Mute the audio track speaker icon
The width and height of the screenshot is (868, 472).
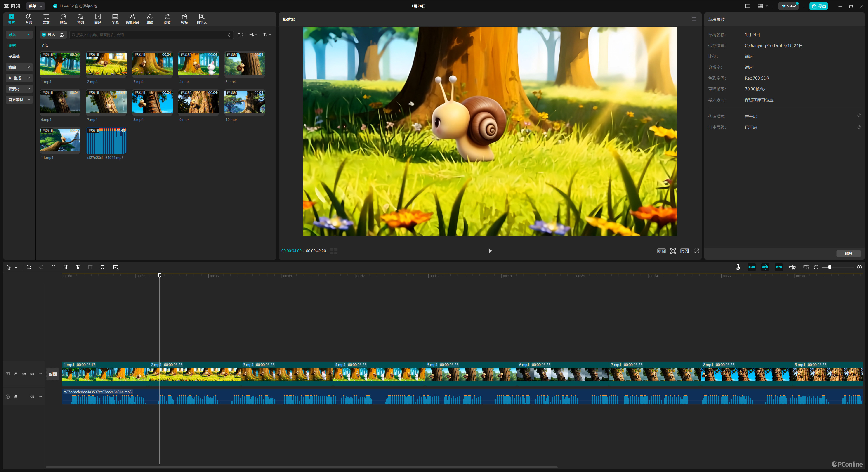(x=32, y=396)
